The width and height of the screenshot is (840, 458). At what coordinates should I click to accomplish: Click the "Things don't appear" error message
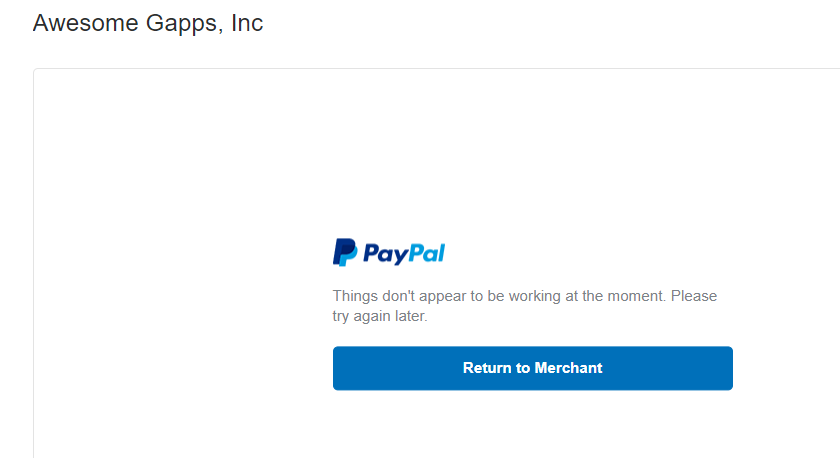pos(524,306)
